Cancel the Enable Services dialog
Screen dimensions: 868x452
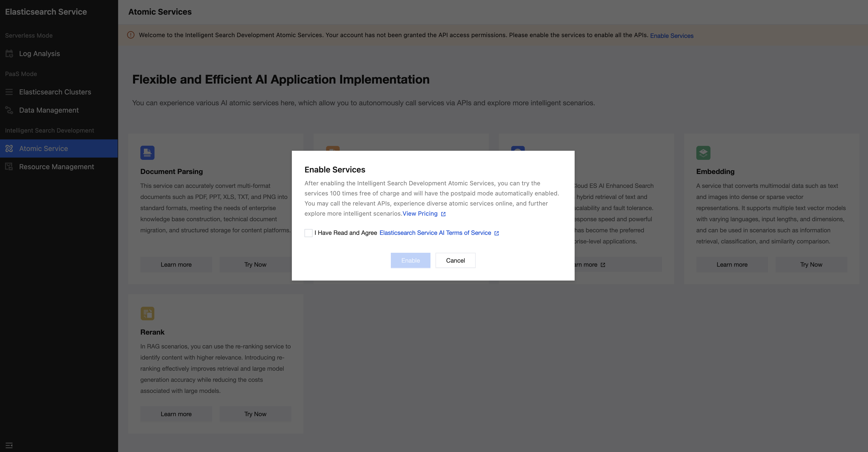coord(455,261)
